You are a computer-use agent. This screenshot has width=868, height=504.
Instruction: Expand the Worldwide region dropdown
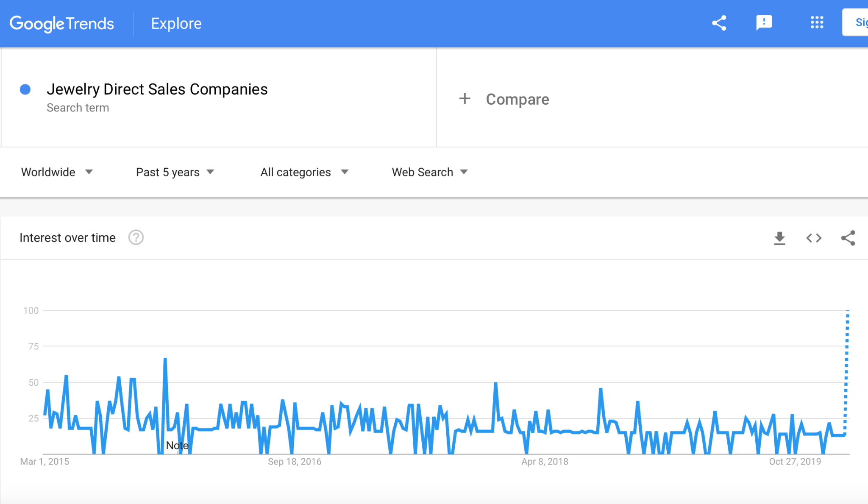point(57,172)
